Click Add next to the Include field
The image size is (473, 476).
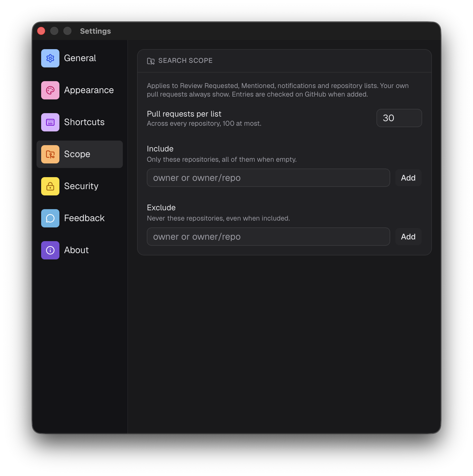click(x=408, y=178)
